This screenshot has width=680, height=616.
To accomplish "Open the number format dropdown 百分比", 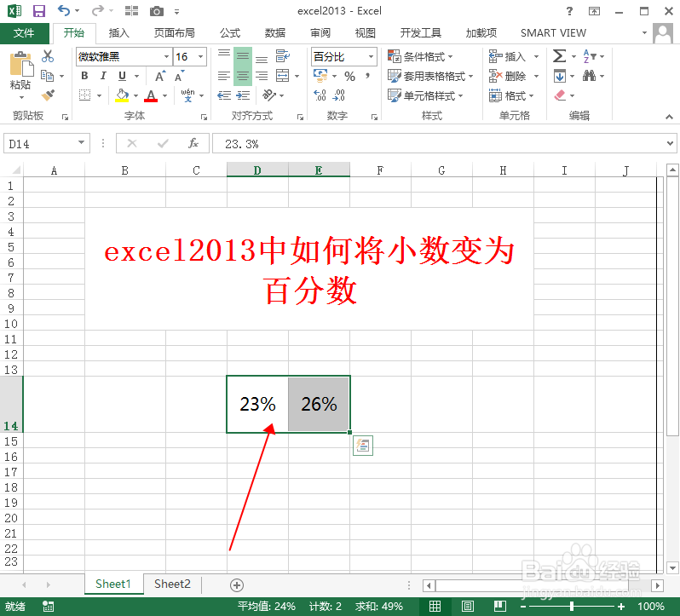I will point(372,57).
